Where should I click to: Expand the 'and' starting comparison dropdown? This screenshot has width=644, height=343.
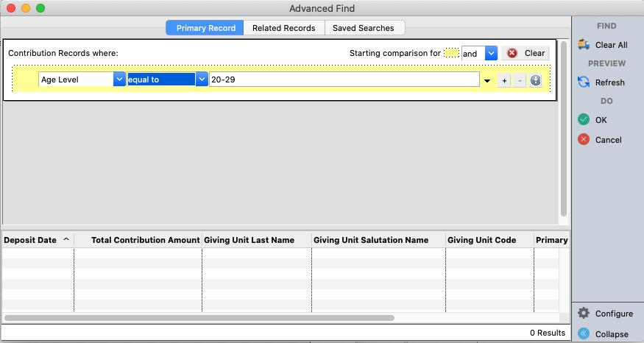click(491, 53)
